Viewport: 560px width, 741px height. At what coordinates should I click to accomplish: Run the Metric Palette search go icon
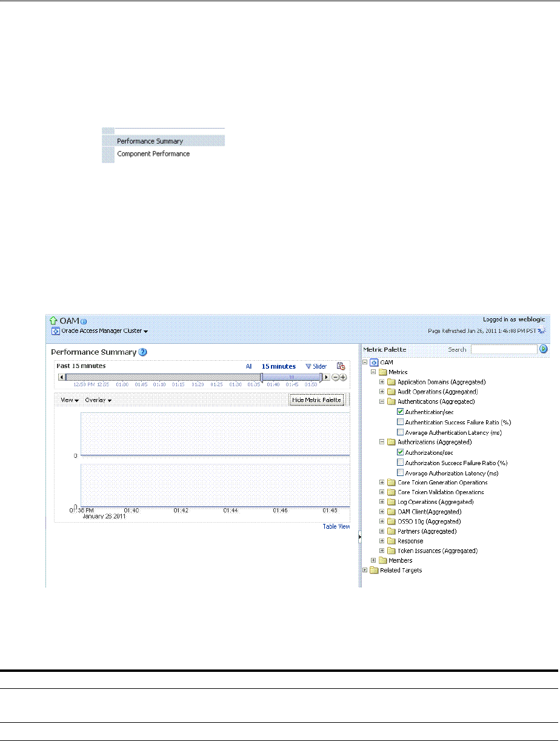click(x=544, y=349)
